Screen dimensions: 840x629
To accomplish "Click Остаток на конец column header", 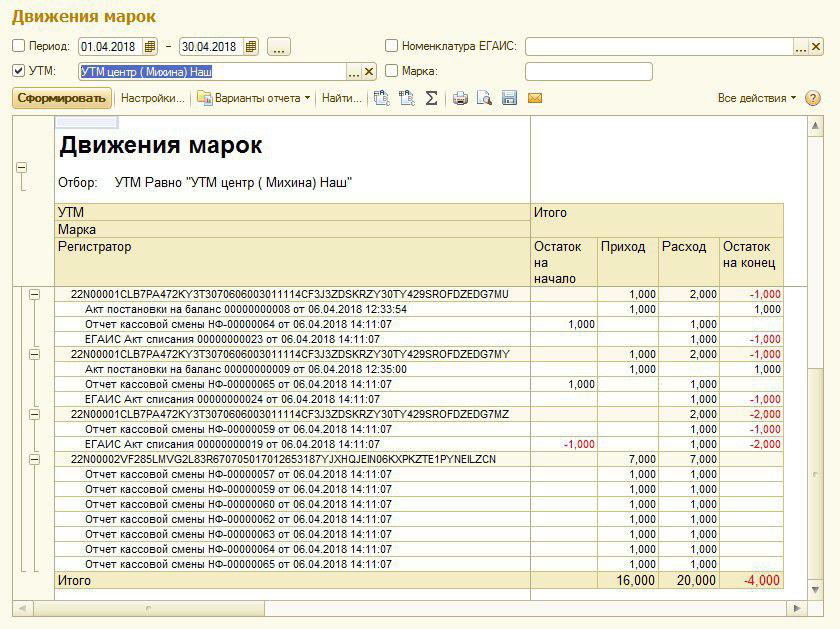I will click(752, 262).
